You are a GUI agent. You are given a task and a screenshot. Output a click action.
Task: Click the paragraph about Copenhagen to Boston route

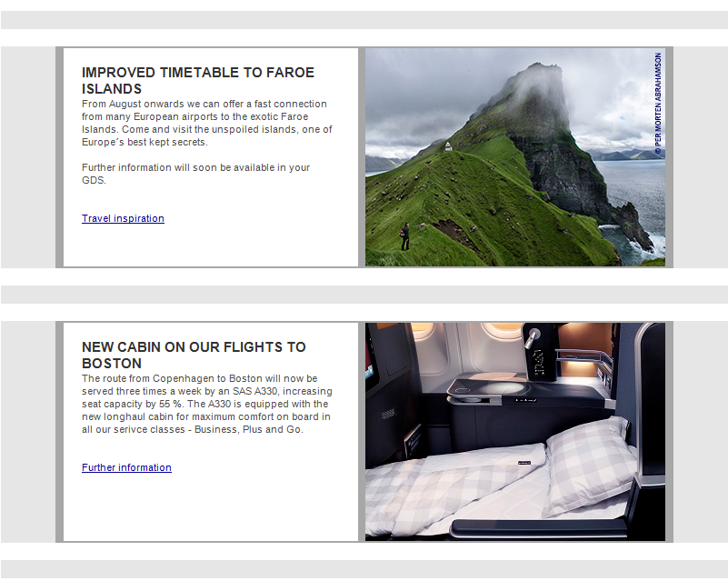pyautogui.click(x=207, y=404)
